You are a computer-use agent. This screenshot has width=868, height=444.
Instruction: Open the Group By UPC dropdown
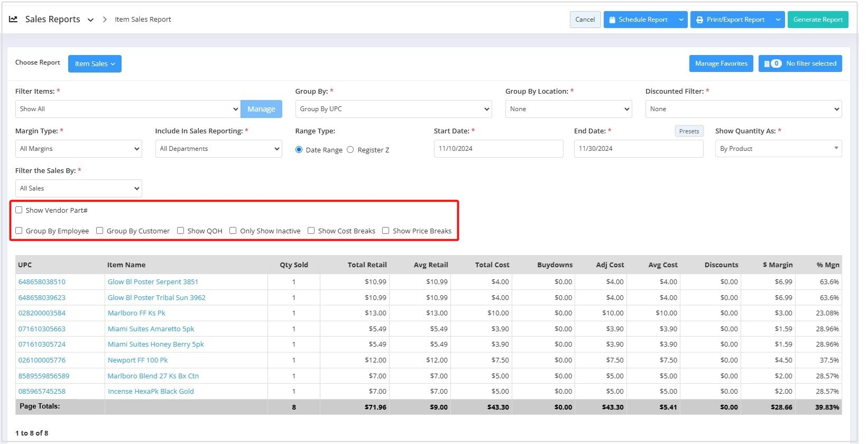pos(393,109)
